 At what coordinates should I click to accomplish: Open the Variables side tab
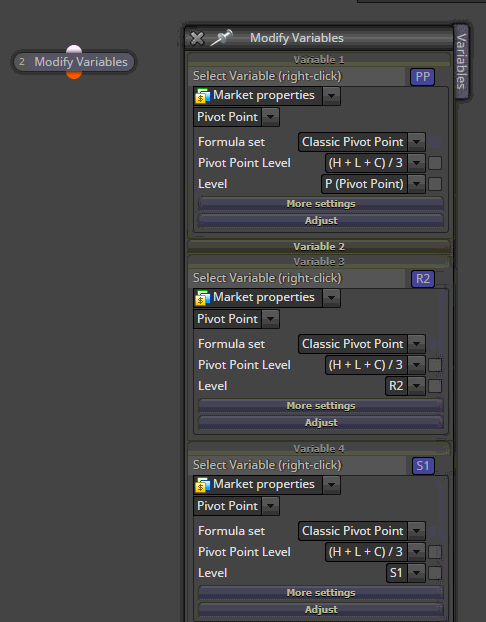click(x=461, y=61)
